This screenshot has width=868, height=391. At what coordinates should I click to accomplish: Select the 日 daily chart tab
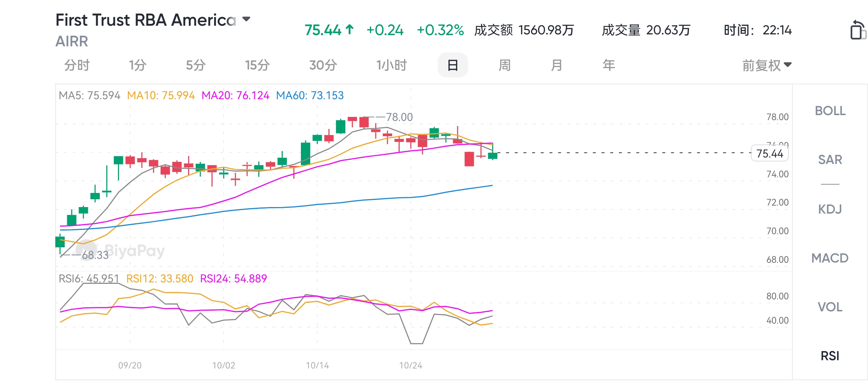point(452,65)
